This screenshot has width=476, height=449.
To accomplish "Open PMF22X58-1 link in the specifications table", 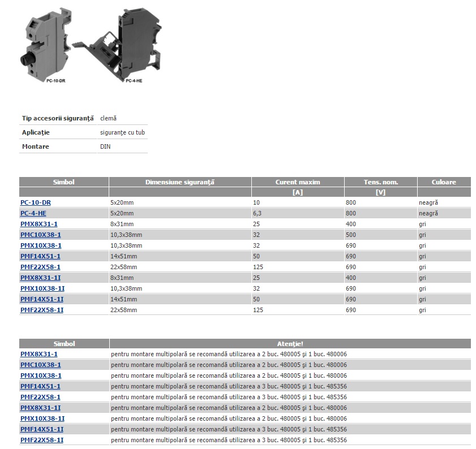I will [40, 267].
